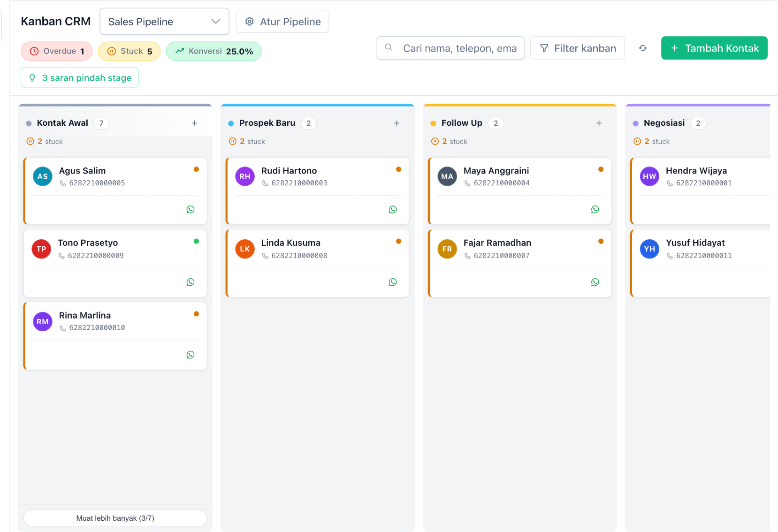Open the Sales Pipeline dropdown
The width and height of the screenshot is (778, 532).
coord(164,22)
